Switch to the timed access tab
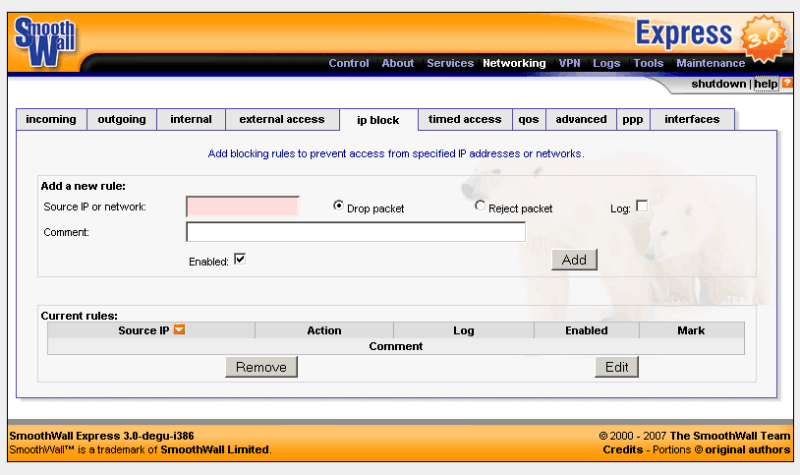800x475 pixels. (x=465, y=119)
